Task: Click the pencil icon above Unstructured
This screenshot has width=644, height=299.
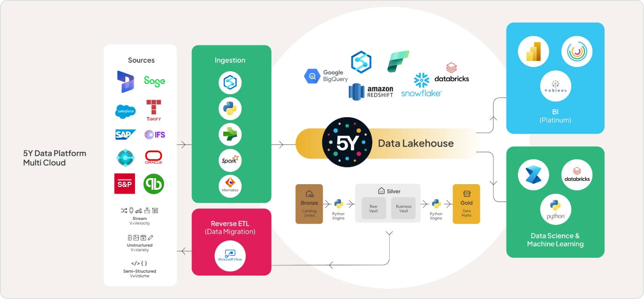Action: tap(151, 238)
